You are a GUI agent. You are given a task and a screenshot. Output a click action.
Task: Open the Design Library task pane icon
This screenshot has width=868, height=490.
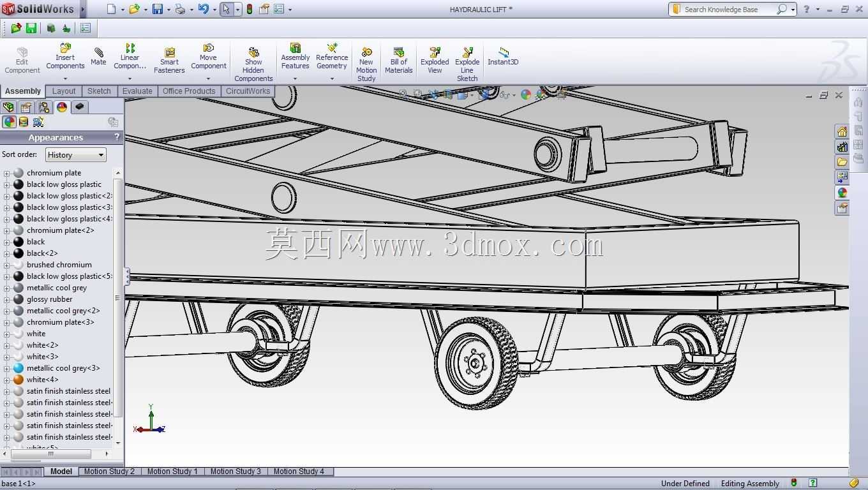[842, 147]
